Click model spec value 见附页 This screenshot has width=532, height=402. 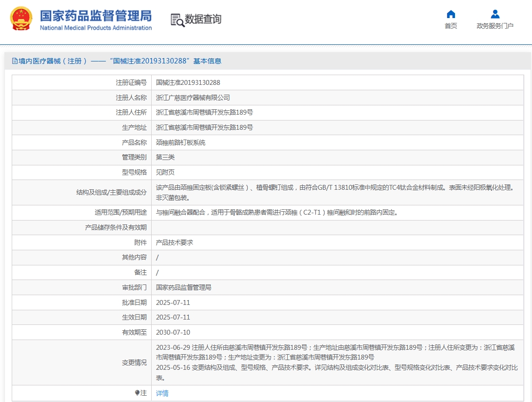(x=165, y=172)
